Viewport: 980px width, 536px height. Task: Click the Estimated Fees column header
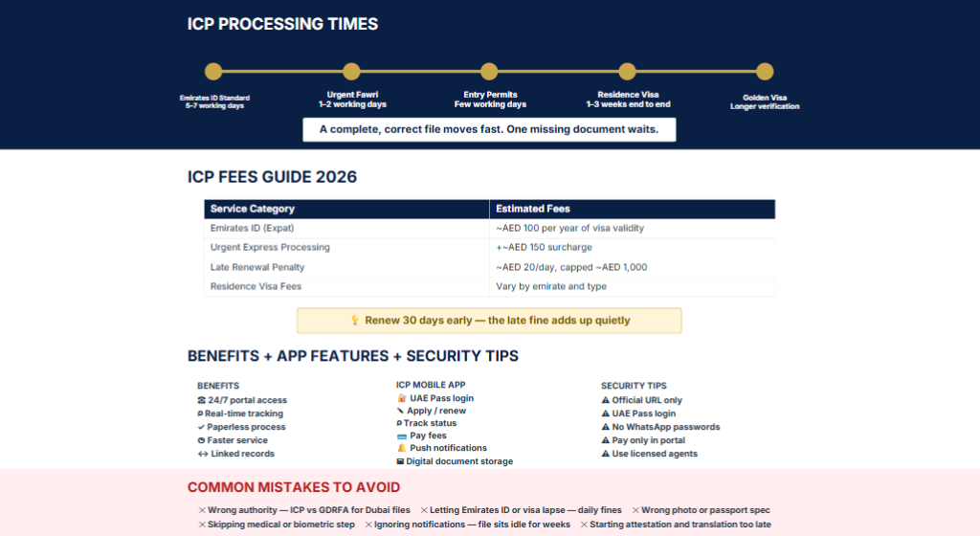632,209
